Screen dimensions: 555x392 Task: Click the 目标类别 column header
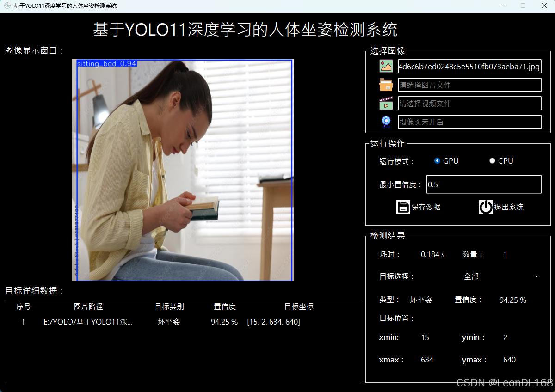point(169,306)
